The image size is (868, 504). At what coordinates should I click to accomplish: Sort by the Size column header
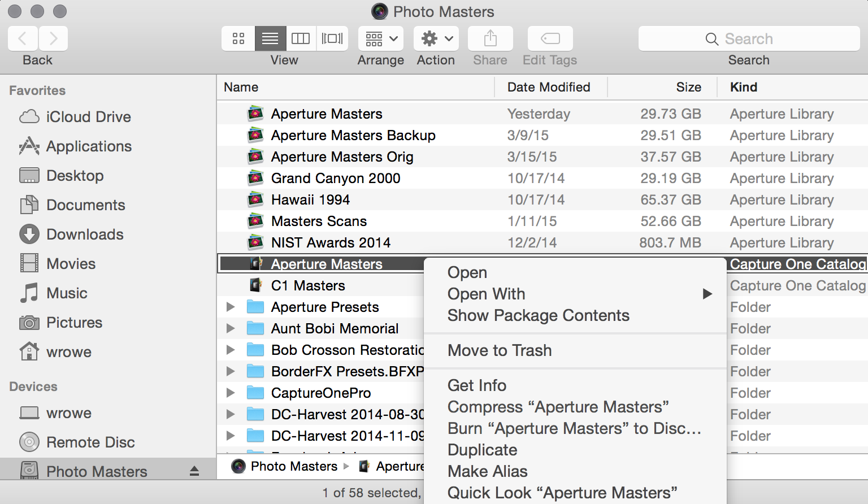point(662,87)
